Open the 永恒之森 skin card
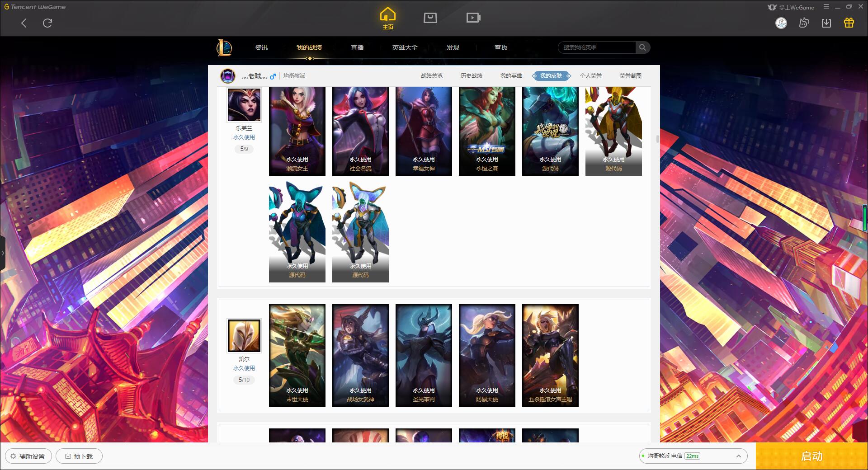 487,131
